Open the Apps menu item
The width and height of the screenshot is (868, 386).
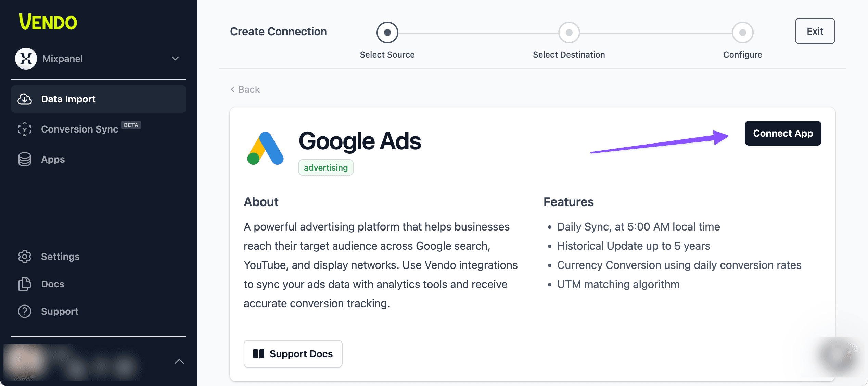(x=53, y=159)
